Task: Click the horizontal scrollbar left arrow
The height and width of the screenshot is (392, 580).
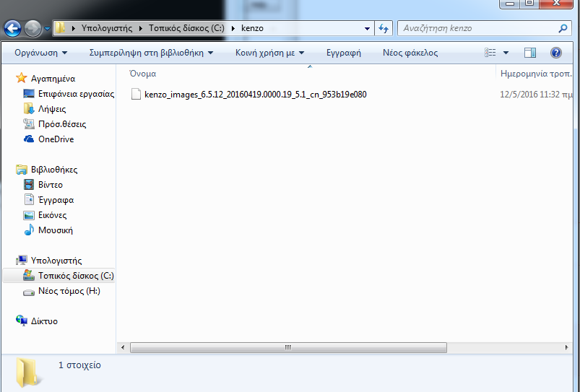Action: tap(123, 348)
